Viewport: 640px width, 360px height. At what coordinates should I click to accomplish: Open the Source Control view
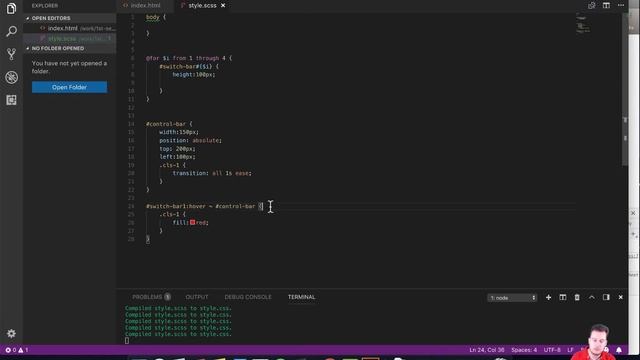point(11,54)
